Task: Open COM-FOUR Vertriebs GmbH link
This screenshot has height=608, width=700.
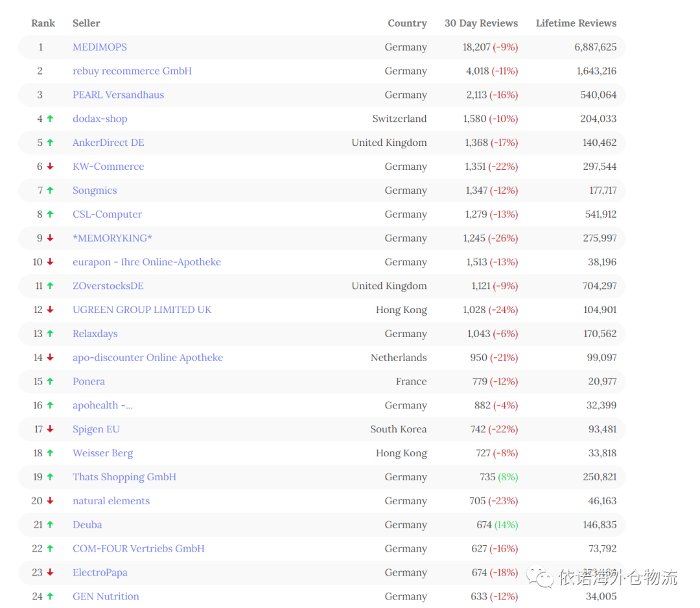Action: point(139,548)
